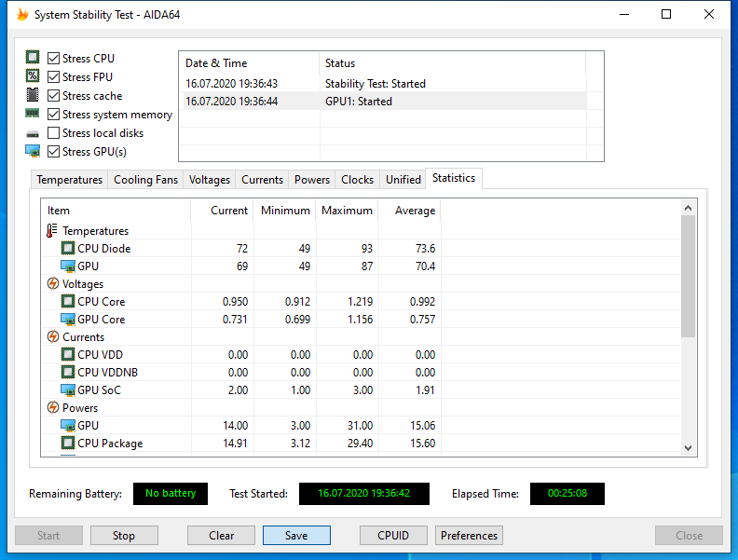Uncheck the Stress FPU checkbox
This screenshot has width=738, height=560.
tap(54, 76)
